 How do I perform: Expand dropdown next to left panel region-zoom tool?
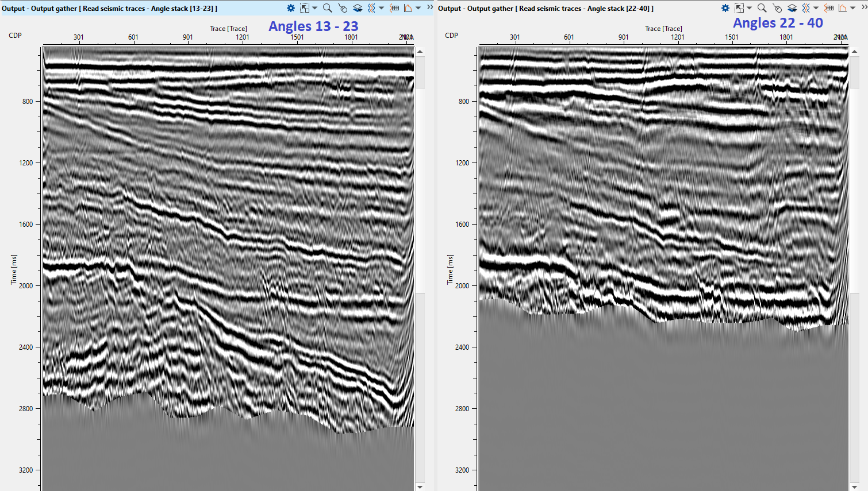coord(314,8)
